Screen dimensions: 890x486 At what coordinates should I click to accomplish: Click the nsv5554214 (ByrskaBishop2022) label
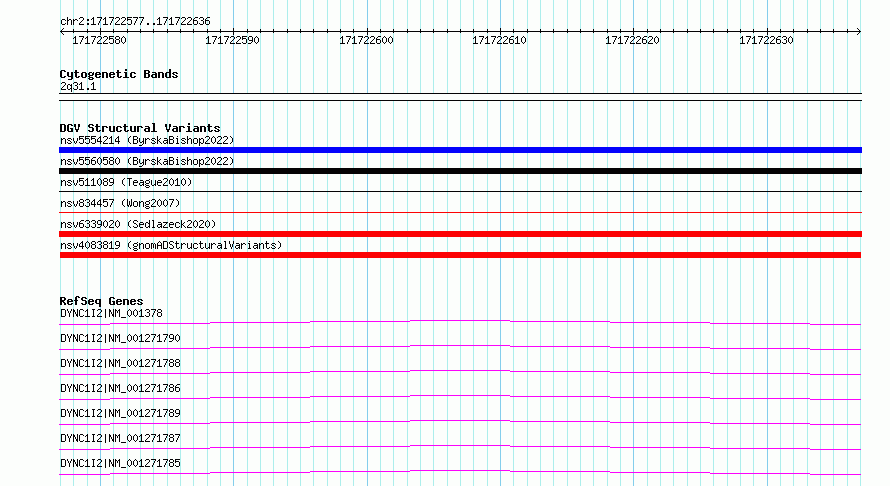(x=147, y=140)
